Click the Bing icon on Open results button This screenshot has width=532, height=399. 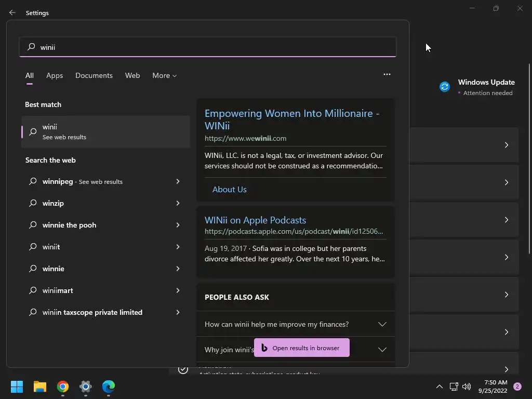pos(264,348)
